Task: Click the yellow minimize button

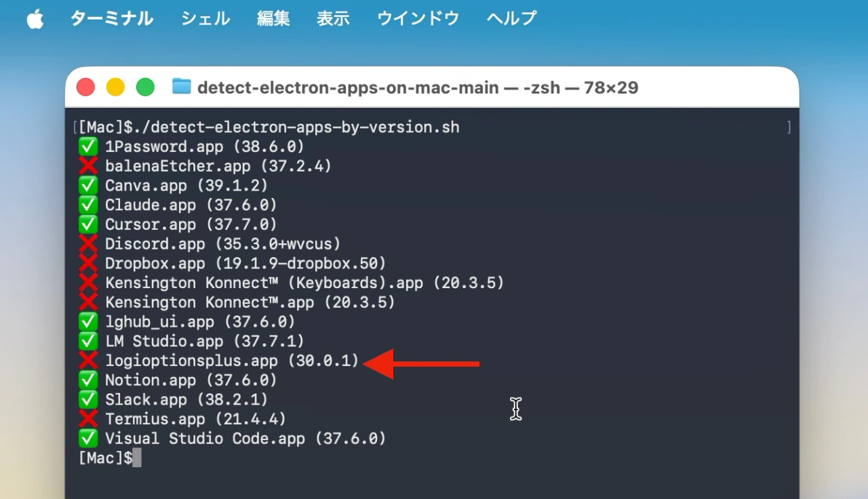Action: tap(115, 87)
